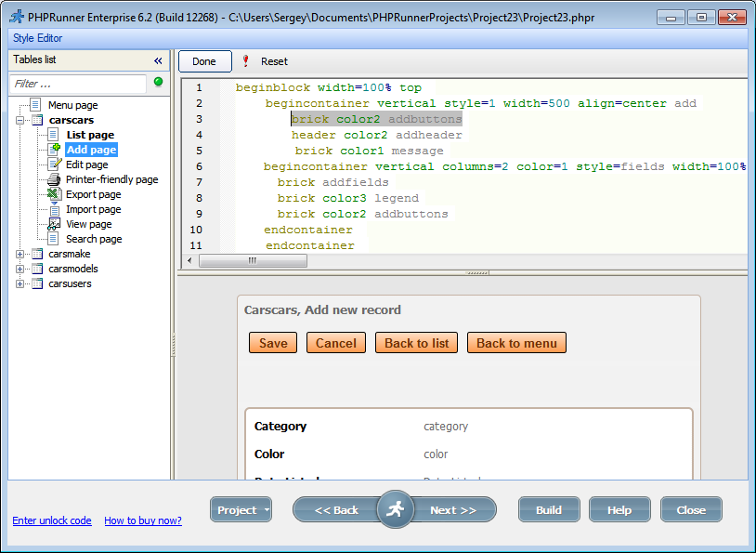Go to next step with Next >>

(453, 509)
